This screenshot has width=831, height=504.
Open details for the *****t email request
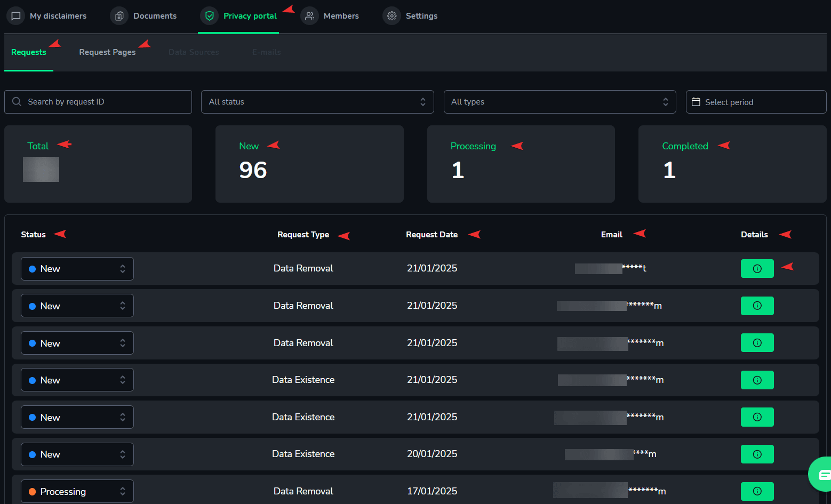pos(757,269)
